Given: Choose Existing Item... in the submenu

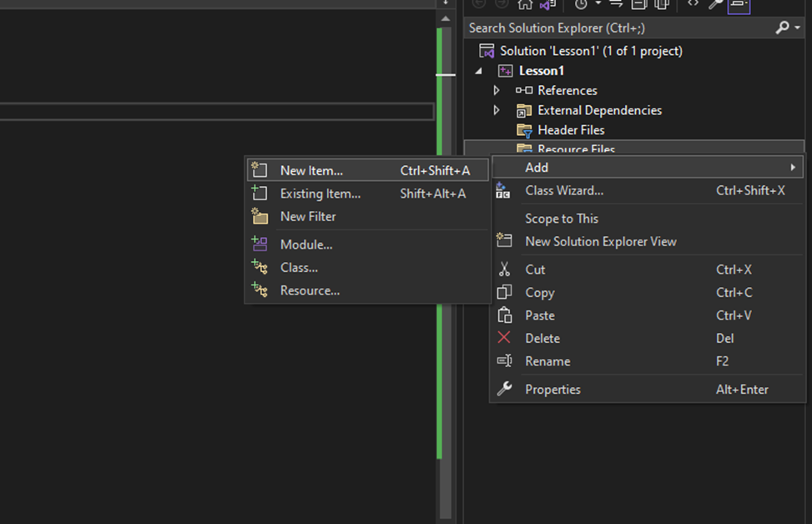Looking at the screenshot, I should coord(320,194).
